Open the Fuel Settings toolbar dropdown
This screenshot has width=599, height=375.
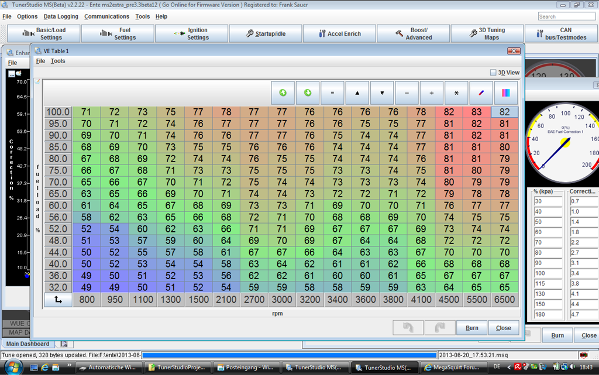coord(118,34)
